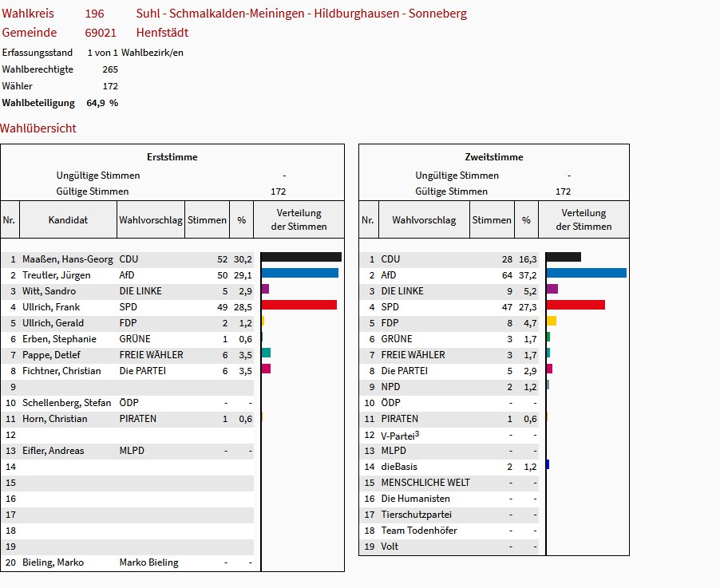Screen dimensions: 720x588
Task: Click the "Kandidat" column header
Action: [68, 220]
